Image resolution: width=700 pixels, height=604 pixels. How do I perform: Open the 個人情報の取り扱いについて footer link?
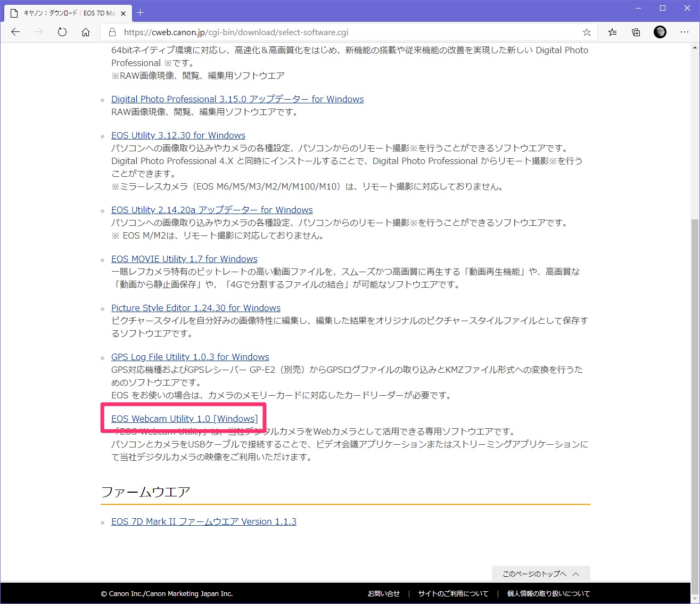(x=548, y=593)
